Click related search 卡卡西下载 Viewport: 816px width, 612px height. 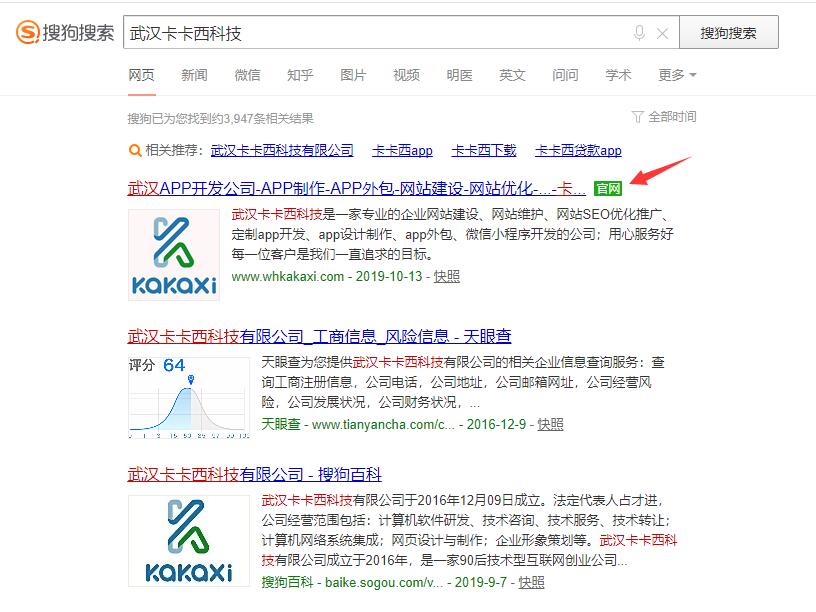pyautogui.click(x=484, y=150)
